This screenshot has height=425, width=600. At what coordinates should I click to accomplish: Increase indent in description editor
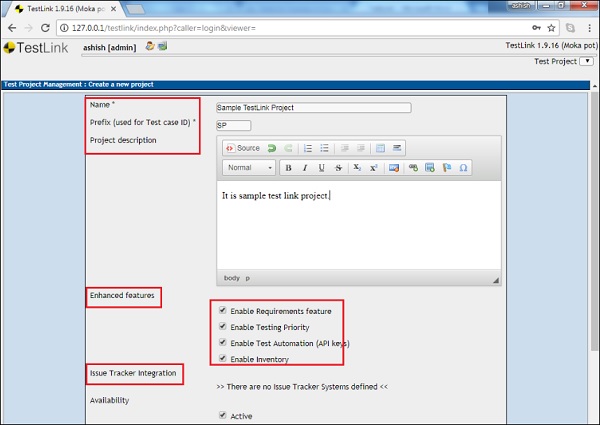pyautogui.click(x=361, y=148)
